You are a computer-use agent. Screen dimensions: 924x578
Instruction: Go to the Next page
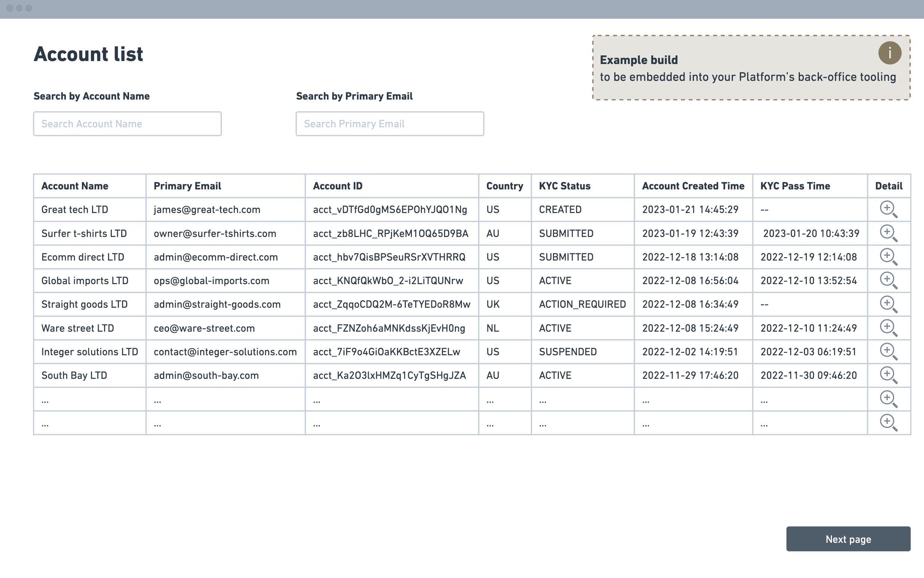click(848, 539)
